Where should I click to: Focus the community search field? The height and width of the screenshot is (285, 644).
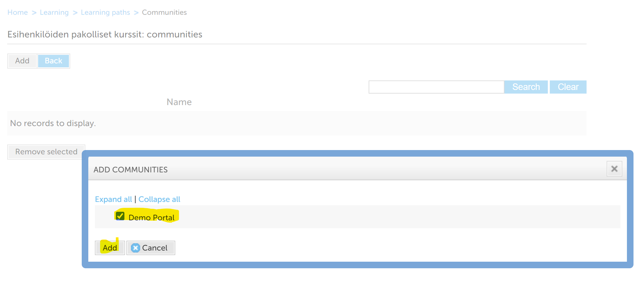point(436,87)
